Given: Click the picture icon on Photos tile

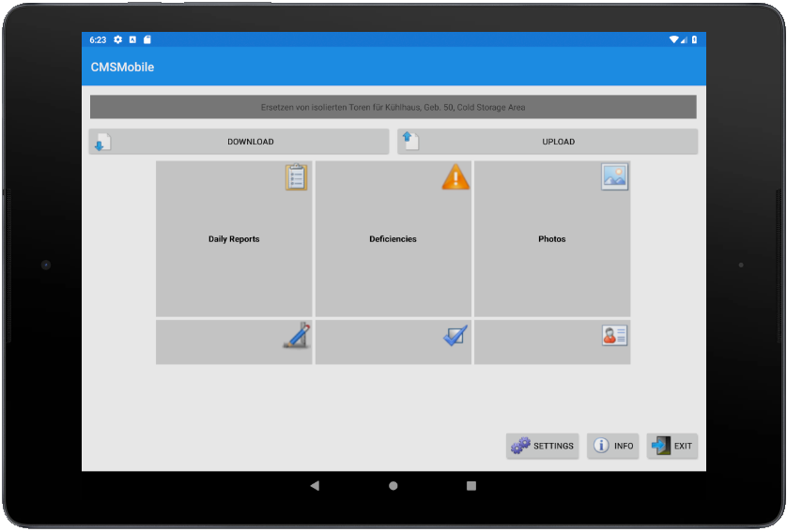Looking at the screenshot, I should (x=614, y=177).
